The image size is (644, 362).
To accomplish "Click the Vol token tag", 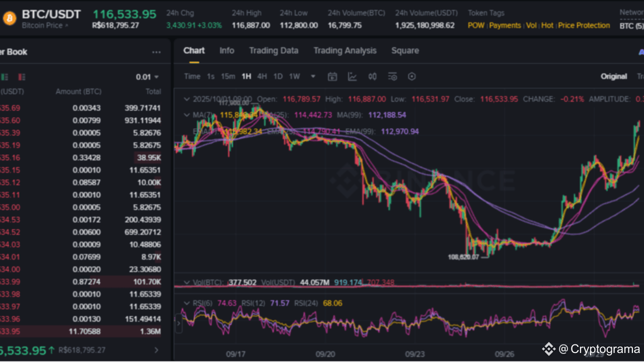I will pos(531,25).
